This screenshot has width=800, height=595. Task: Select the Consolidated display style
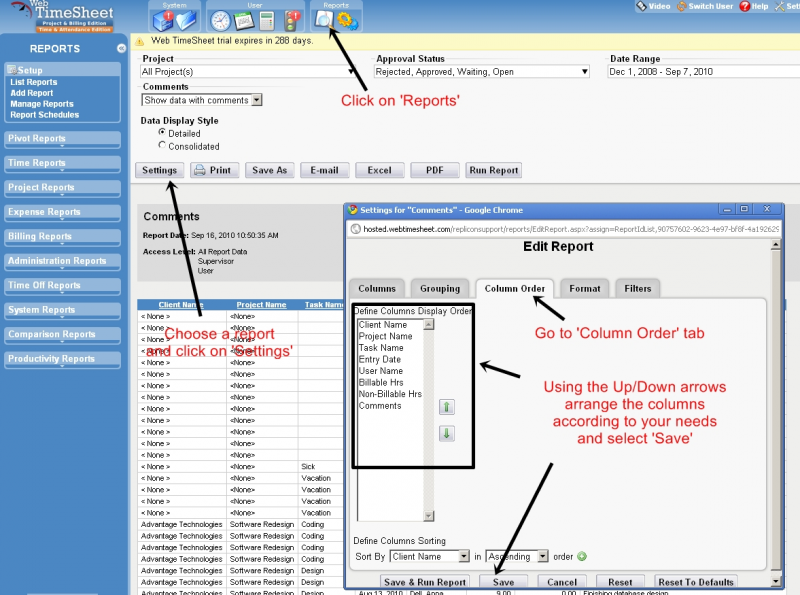pyautogui.click(x=162, y=145)
